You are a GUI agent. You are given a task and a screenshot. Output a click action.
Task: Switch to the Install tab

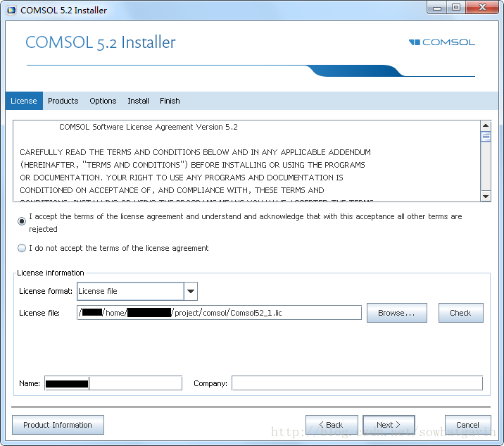point(138,101)
